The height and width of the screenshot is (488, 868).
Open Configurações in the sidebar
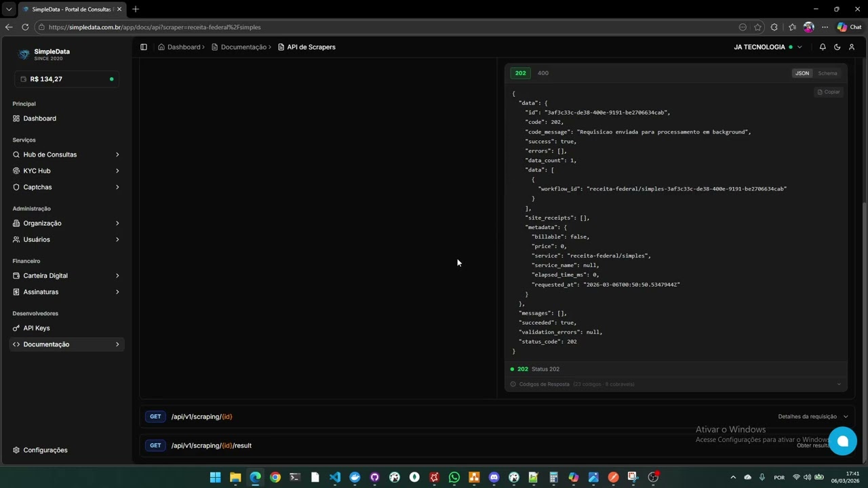click(x=66, y=450)
